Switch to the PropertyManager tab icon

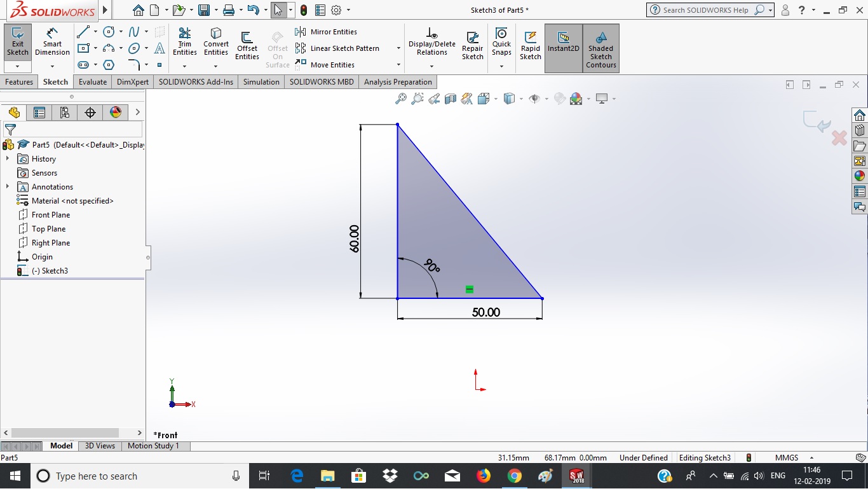point(39,113)
